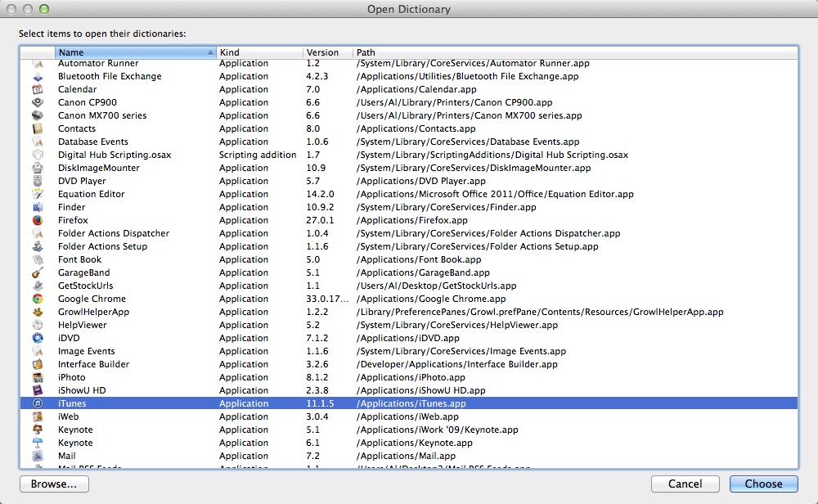This screenshot has height=504, width=818.
Task: Click the Contacts book icon
Action: pos(38,129)
